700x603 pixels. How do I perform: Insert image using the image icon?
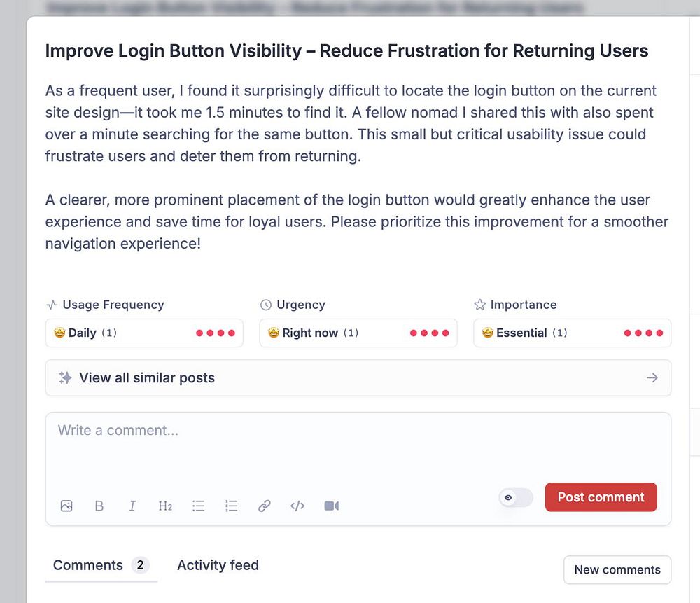coord(66,506)
